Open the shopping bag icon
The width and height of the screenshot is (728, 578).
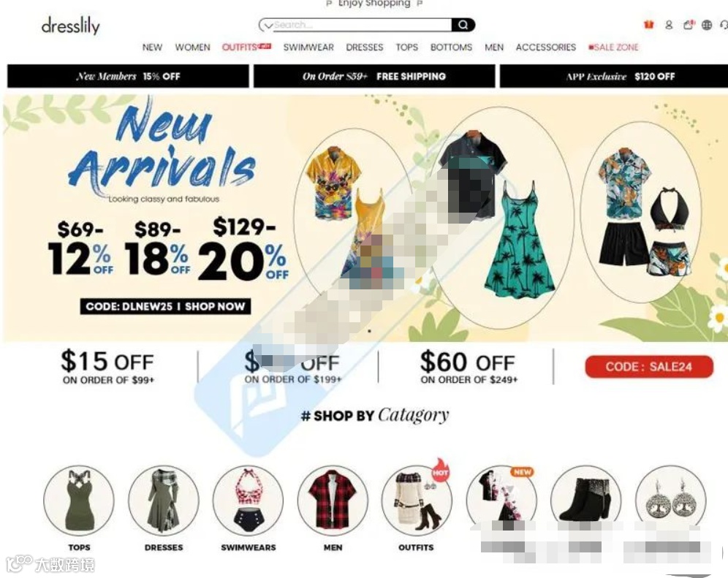coord(689,25)
